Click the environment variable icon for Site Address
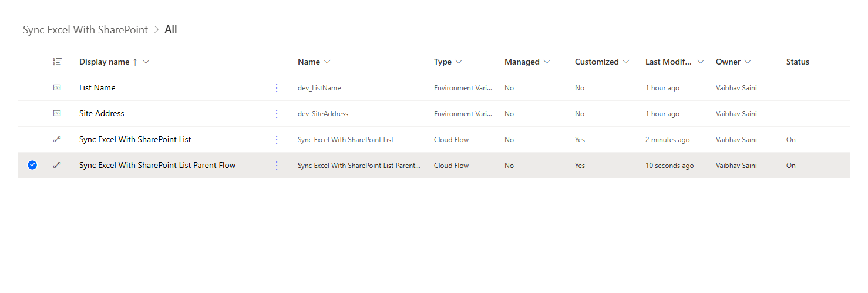Image resolution: width=868 pixels, height=293 pixels. point(57,113)
